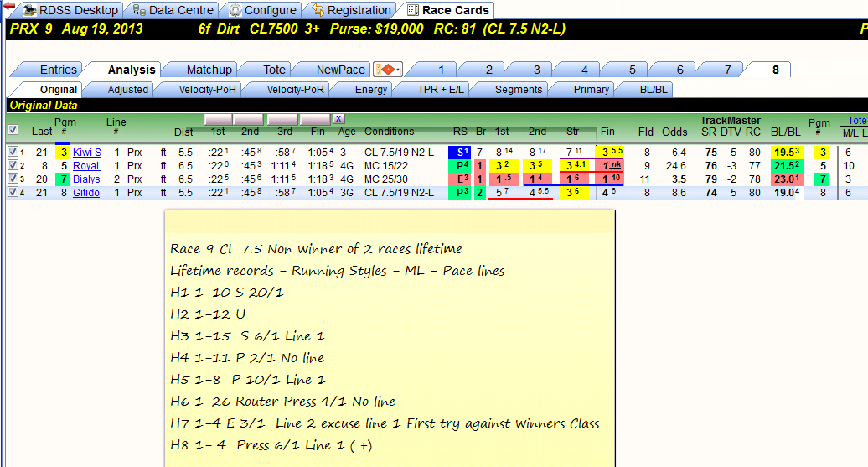
Task: Click the Race Cards film icon
Action: [x=413, y=10]
